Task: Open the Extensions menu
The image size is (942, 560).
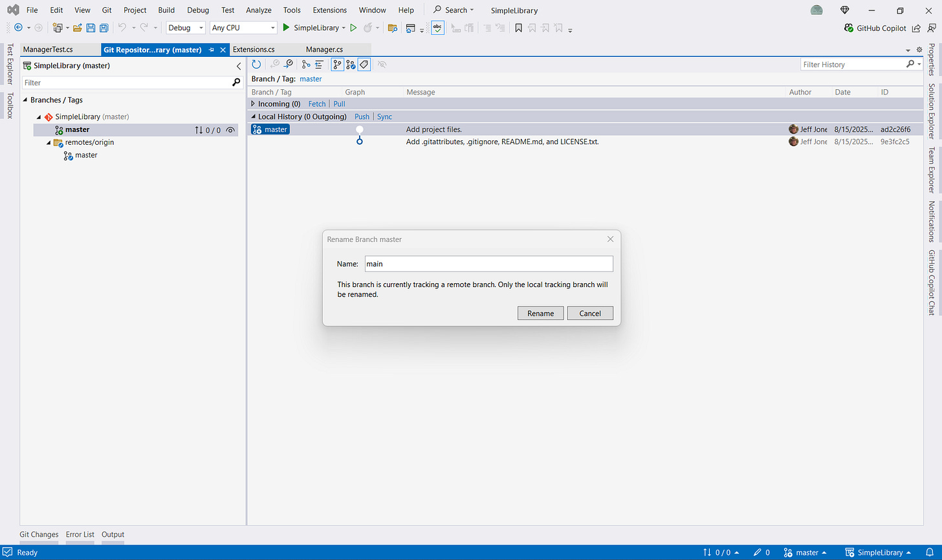Action: 330,10
